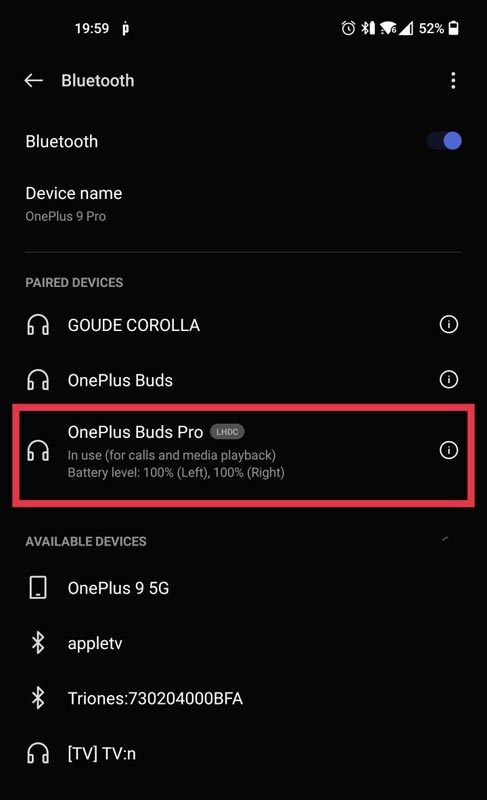Pair with [TV] TV:n device

coord(243,753)
